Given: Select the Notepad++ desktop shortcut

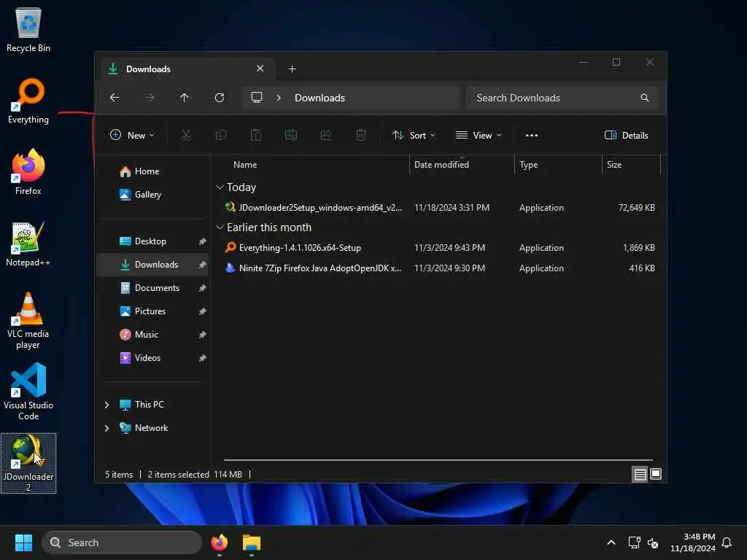Looking at the screenshot, I should 28,244.
